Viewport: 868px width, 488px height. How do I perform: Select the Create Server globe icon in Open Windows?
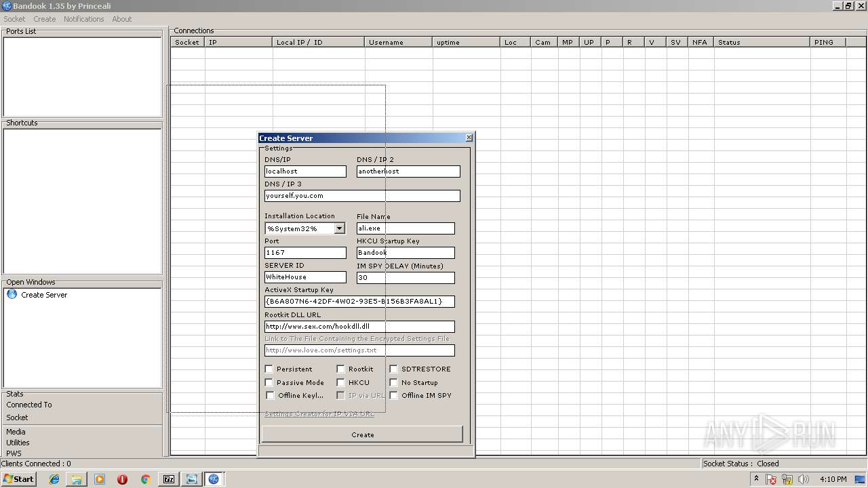[12, 294]
